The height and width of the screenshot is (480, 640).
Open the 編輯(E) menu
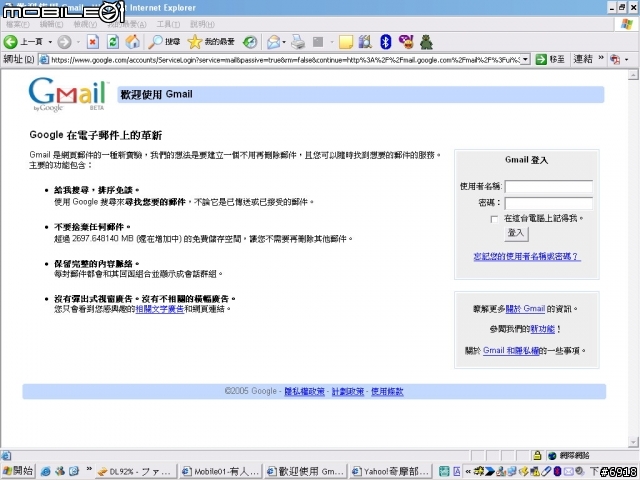[51, 24]
